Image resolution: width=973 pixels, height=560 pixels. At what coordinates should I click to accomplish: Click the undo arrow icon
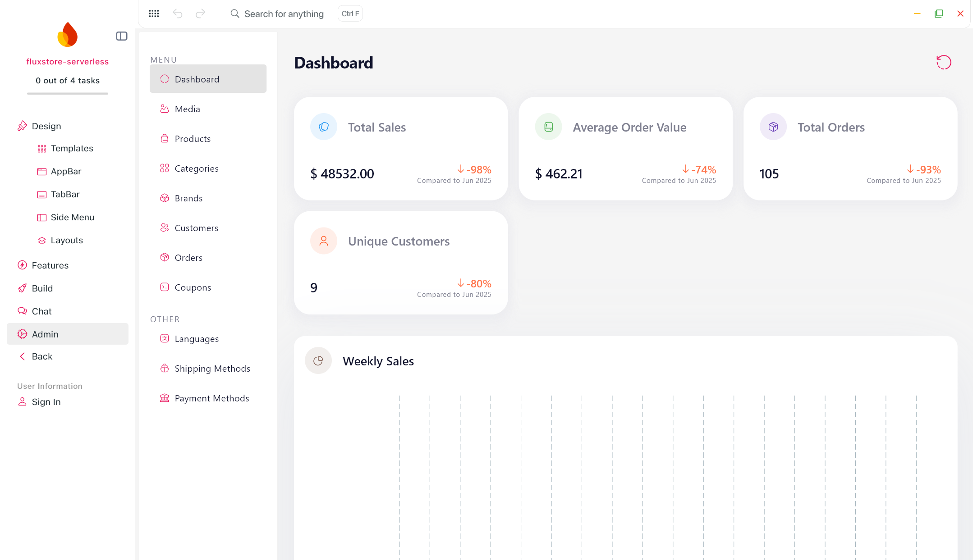[x=177, y=14]
